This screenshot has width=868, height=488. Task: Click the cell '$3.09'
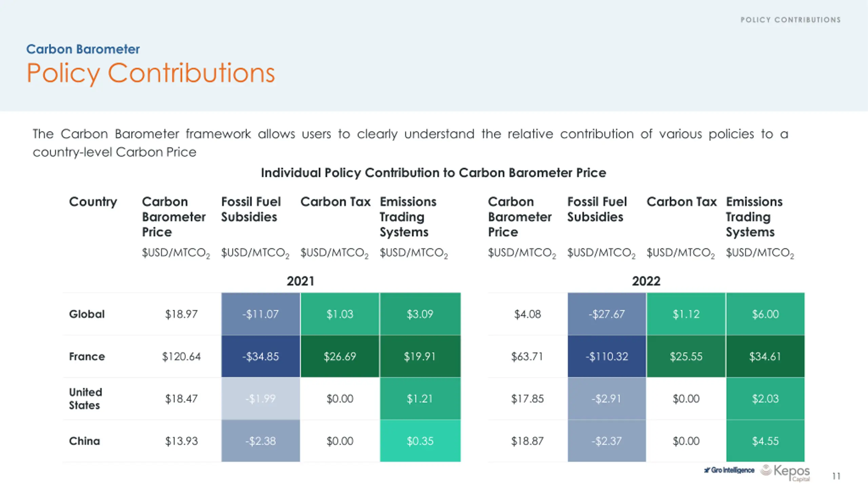[x=420, y=314]
